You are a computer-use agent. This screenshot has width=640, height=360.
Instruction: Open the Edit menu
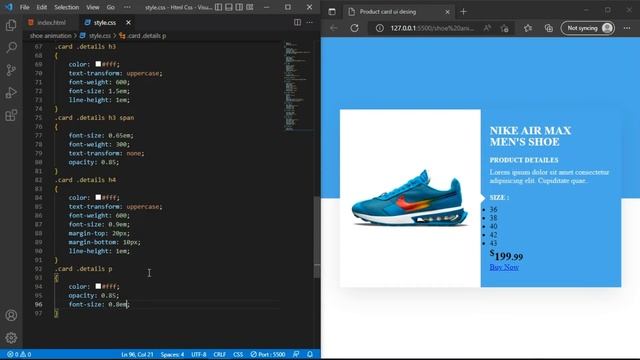point(42,7)
